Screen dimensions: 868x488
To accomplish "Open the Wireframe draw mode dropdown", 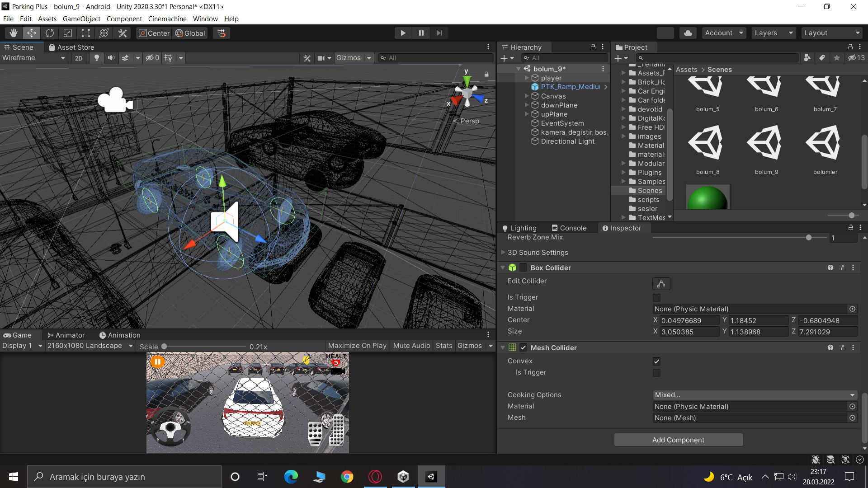I will 34,58.
